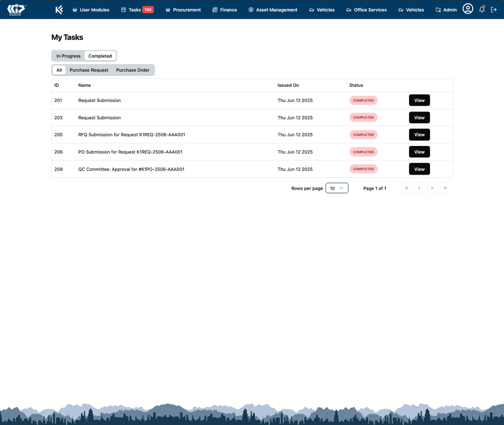Open the Finance module icon
The image size is (504, 425).
tap(214, 10)
